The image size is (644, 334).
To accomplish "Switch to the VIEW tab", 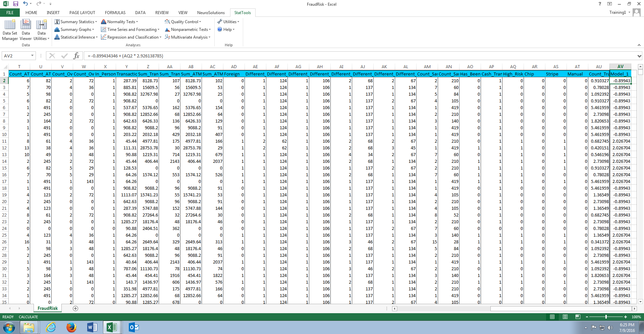I will pos(183,13).
